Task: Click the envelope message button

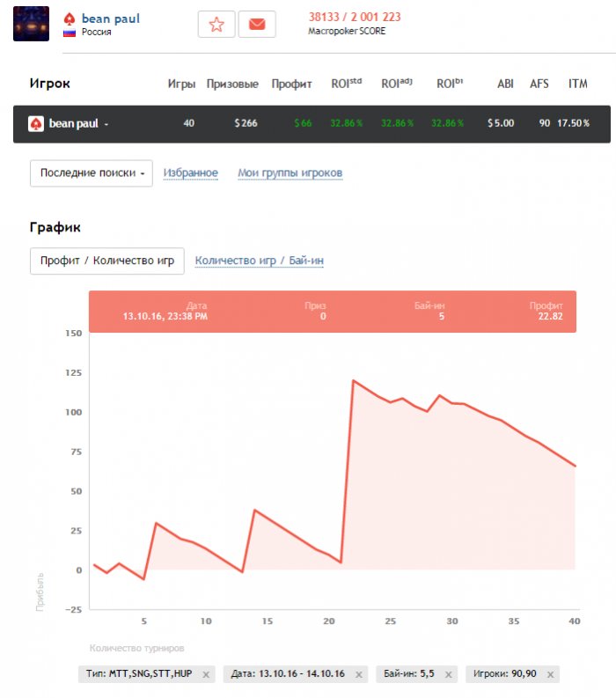Action: [x=257, y=24]
